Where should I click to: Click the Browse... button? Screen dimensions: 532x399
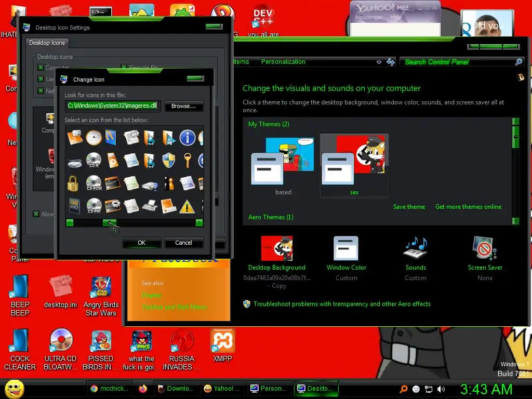point(183,106)
